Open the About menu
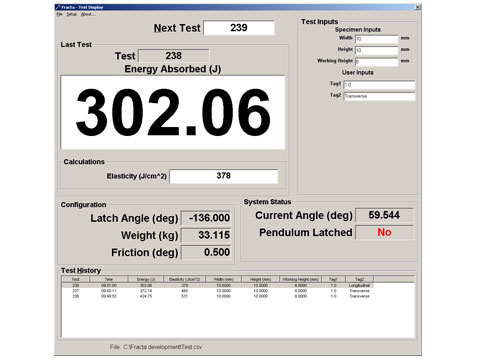The image size is (480, 360). pos(88,14)
